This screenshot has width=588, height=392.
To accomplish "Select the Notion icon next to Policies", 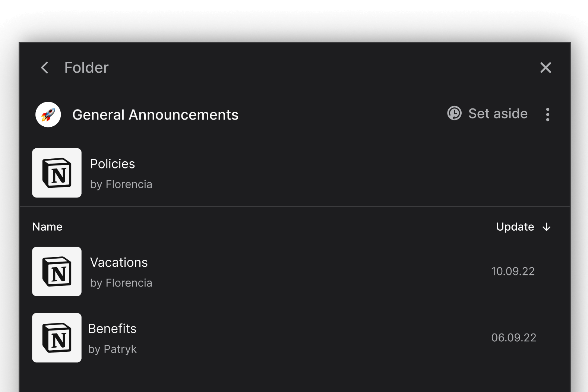I will pyautogui.click(x=57, y=173).
